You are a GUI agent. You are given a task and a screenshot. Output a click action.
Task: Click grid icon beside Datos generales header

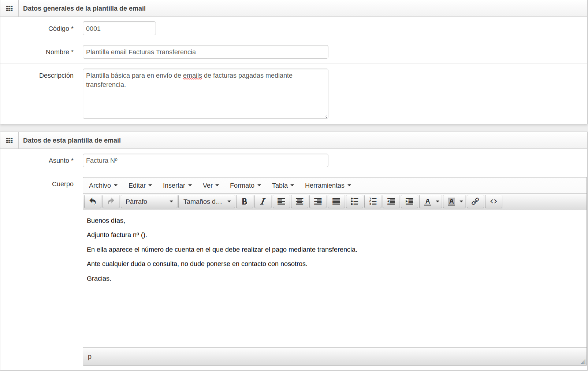[10, 8]
